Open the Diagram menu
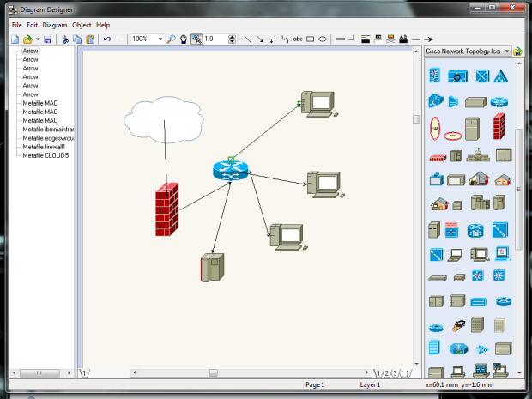 [x=55, y=25]
